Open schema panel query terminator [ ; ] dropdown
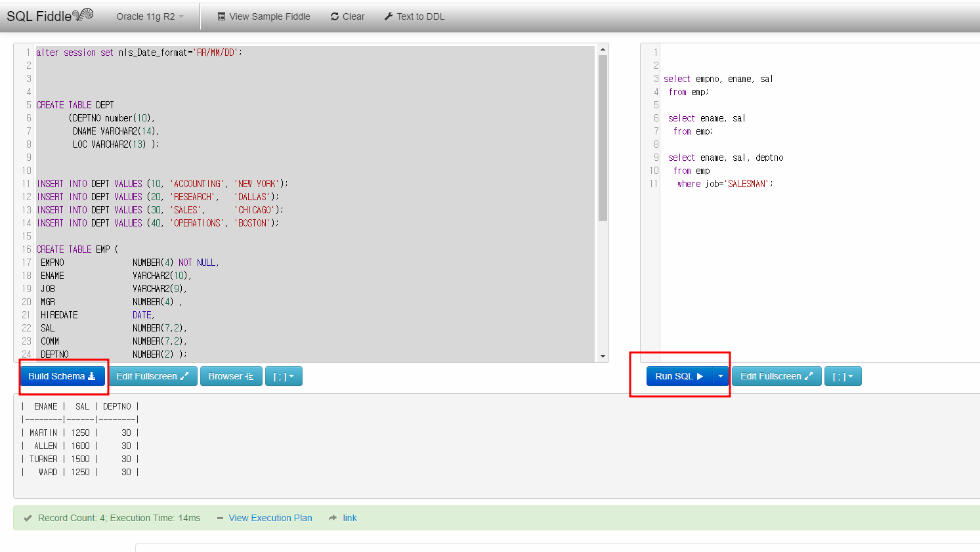The height and width of the screenshot is (552, 980). (284, 376)
